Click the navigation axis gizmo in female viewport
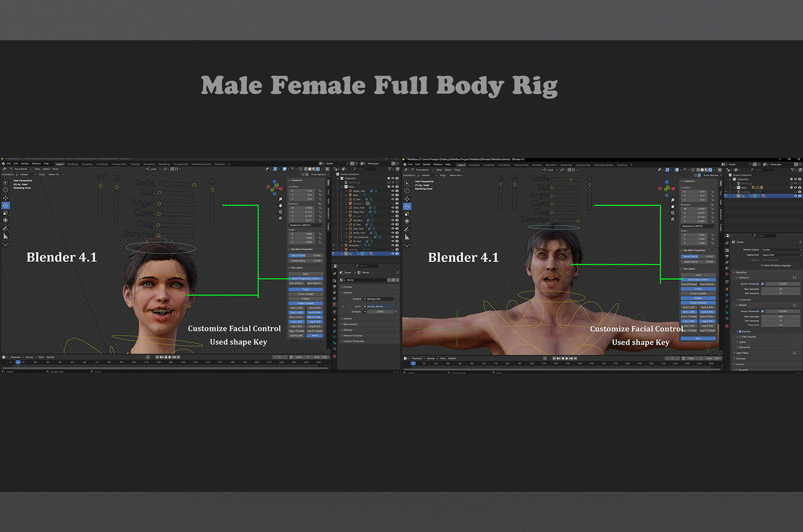 click(275, 187)
